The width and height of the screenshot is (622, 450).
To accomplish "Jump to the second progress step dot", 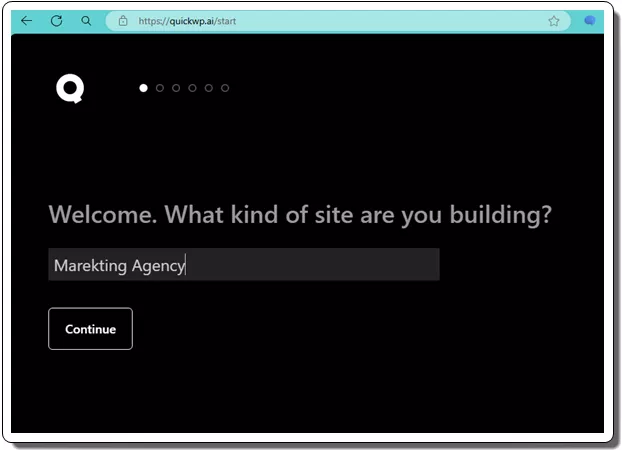I will [x=160, y=88].
